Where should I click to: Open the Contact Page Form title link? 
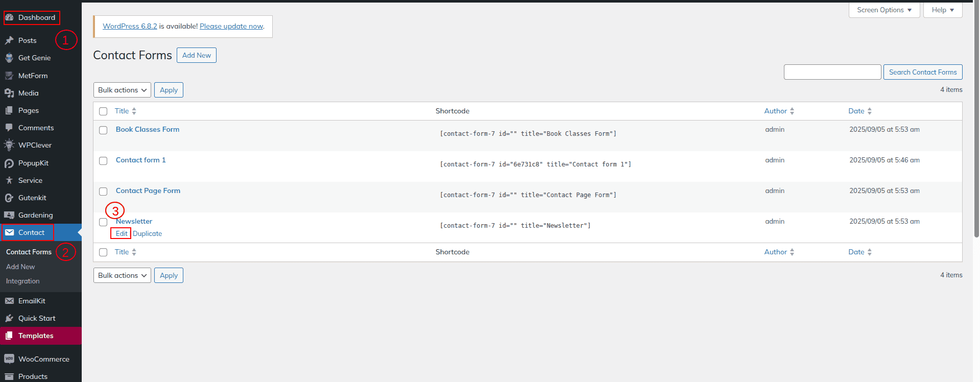click(x=148, y=190)
